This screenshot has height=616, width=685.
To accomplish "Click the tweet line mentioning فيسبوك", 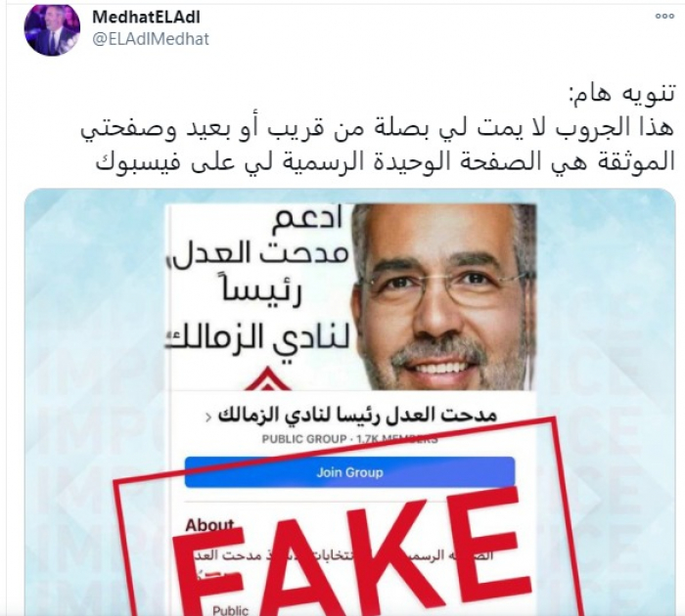I will point(386,161).
